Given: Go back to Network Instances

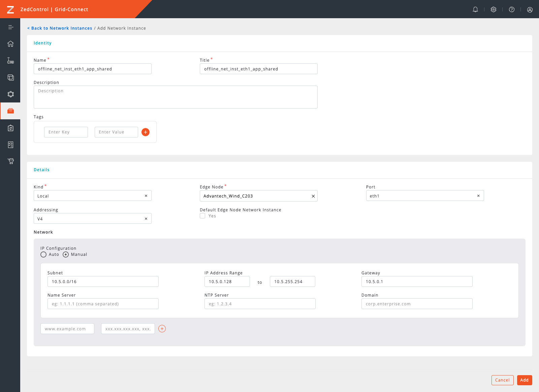Looking at the screenshot, I should click(60, 28).
